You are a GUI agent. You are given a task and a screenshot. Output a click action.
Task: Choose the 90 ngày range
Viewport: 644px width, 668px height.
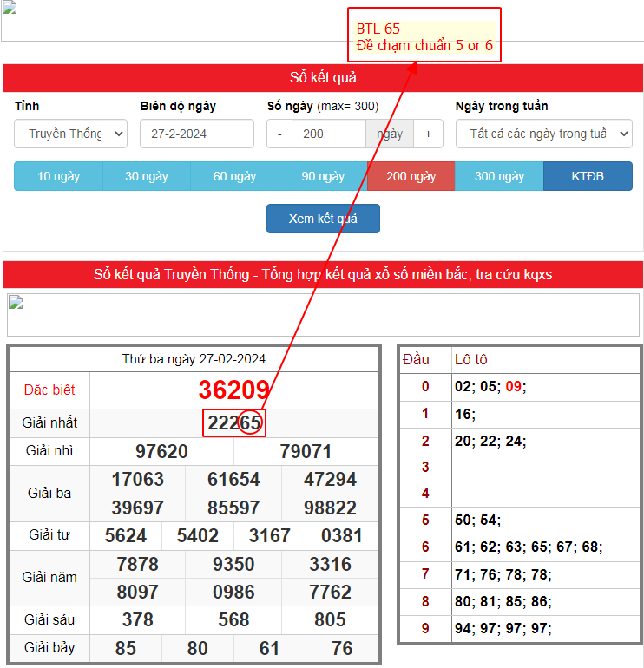[x=323, y=176]
